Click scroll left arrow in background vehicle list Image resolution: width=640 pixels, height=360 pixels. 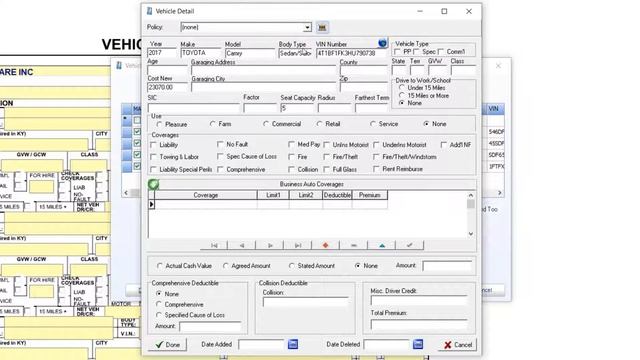[126, 193]
